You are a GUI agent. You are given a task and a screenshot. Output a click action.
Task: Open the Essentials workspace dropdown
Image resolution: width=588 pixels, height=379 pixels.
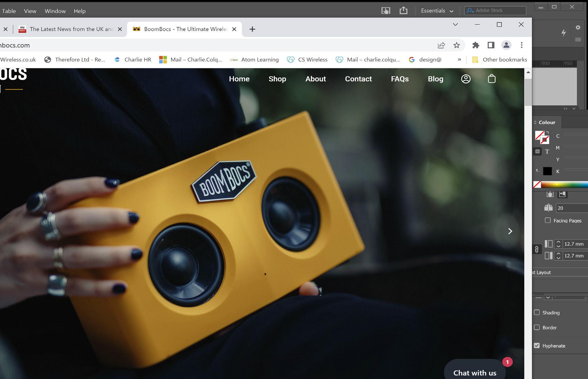click(x=437, y=11)
